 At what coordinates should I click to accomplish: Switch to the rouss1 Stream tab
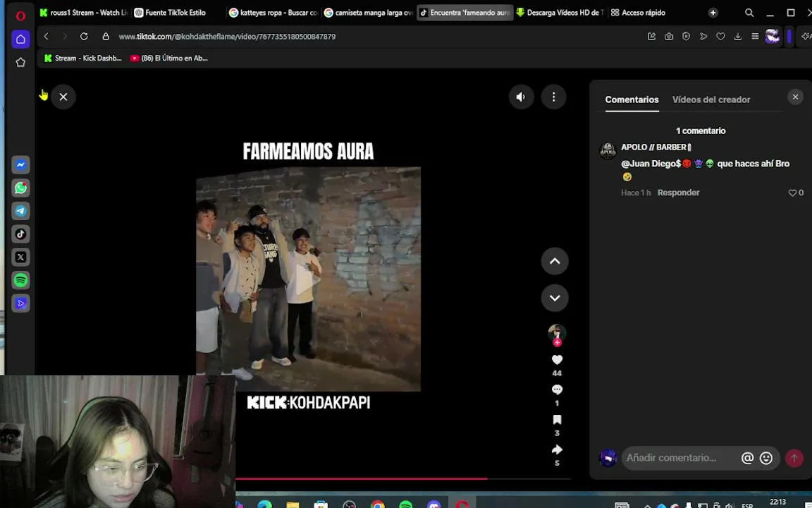point(83,13)
